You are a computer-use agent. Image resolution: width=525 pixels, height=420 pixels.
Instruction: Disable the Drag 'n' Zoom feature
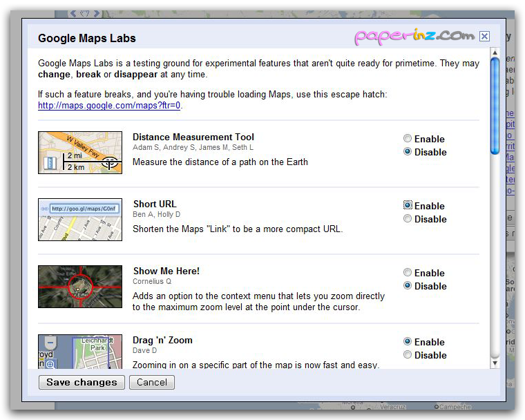pos(407,354)
